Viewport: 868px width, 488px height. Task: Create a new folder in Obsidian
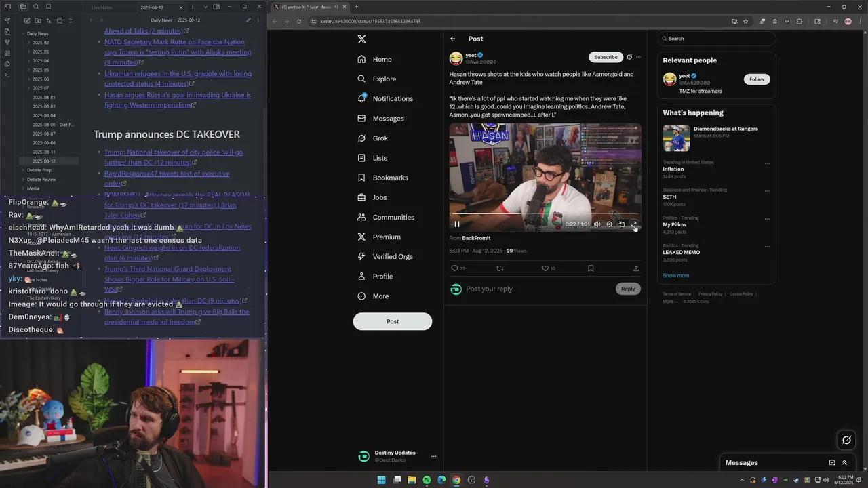pyautogui.click(x=37, y=20)
